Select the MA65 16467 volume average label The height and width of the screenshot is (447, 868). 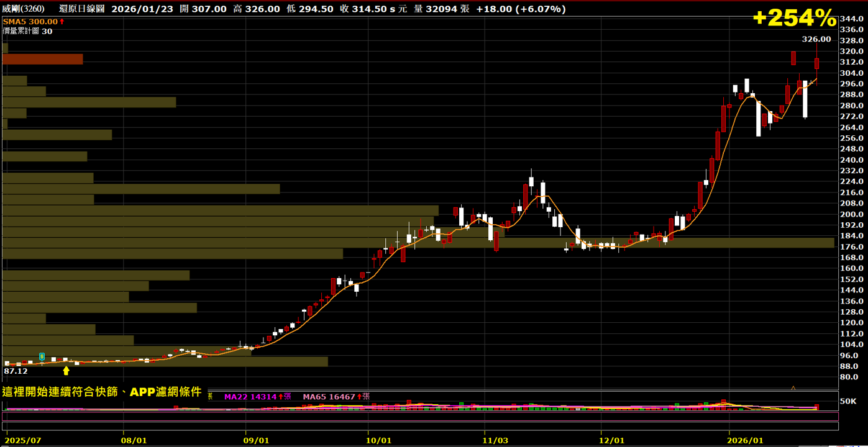(336, 396)
